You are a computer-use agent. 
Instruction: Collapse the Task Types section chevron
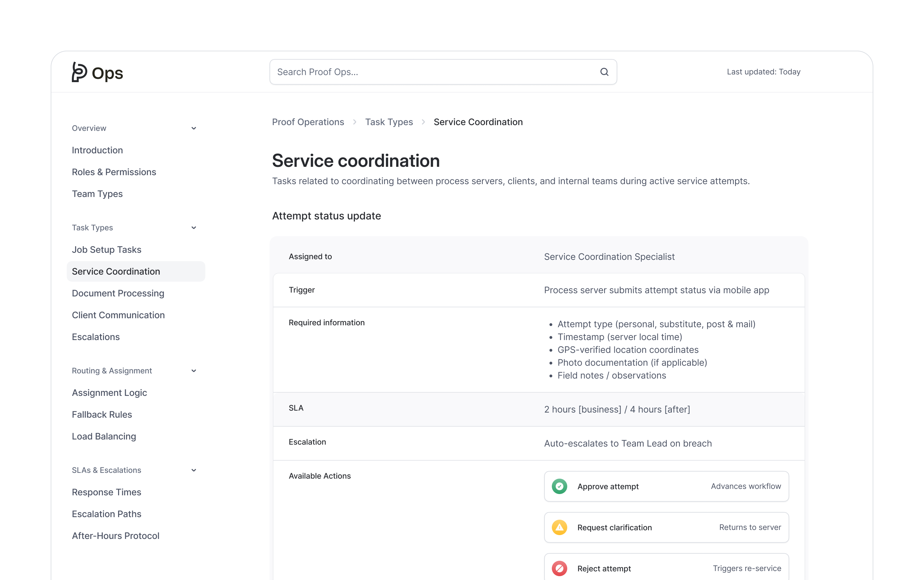(x=194, y=227)
